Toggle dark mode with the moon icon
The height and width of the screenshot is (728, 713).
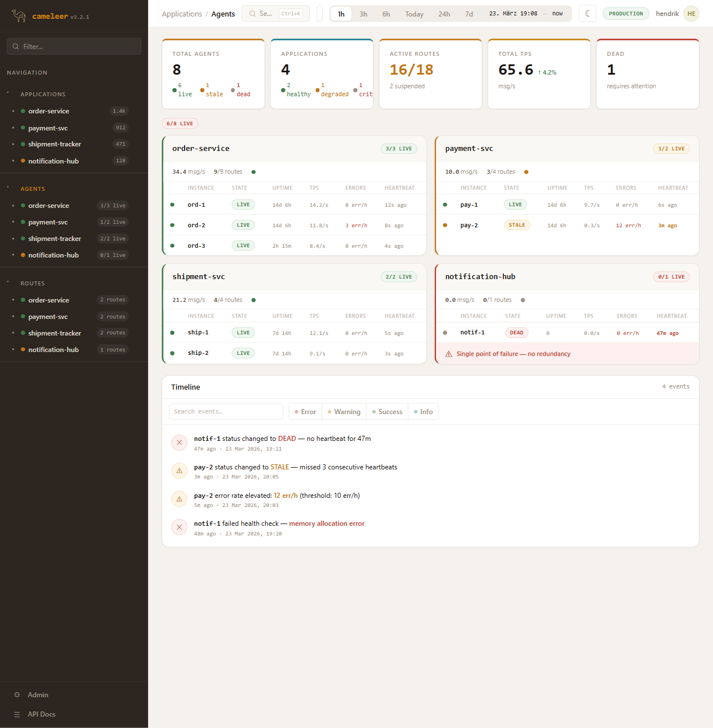tap(588, 14)
